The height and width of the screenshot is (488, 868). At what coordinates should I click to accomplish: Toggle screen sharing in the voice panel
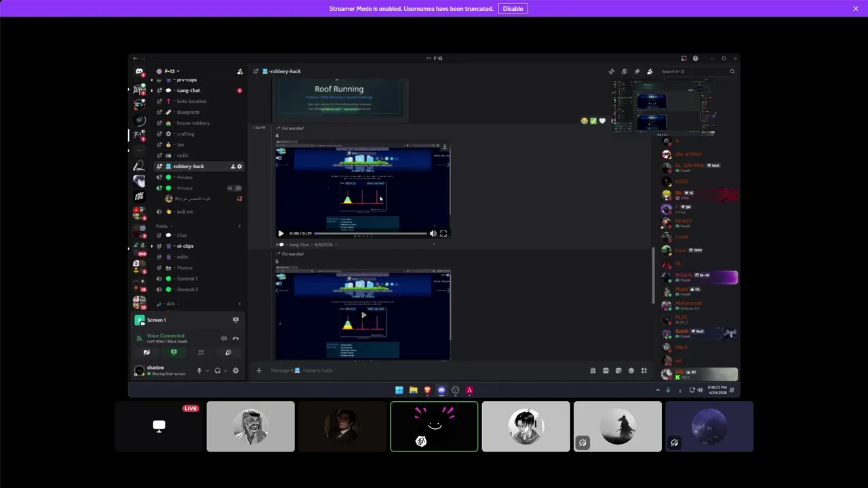pos(174,352)
